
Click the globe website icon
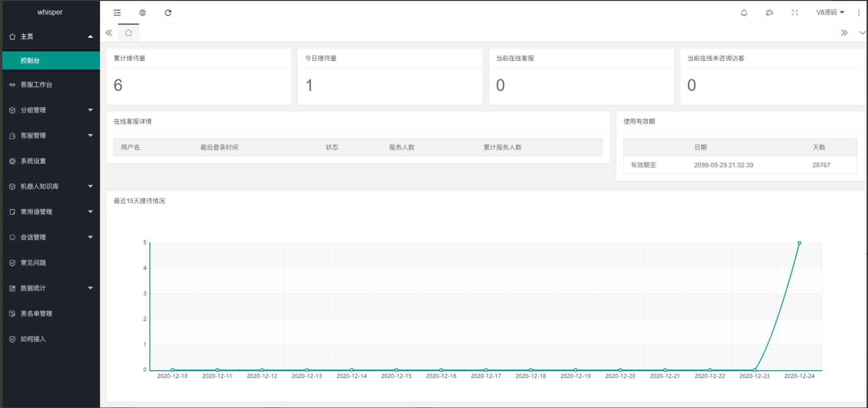pyautogui.click(x=143, y=13)
